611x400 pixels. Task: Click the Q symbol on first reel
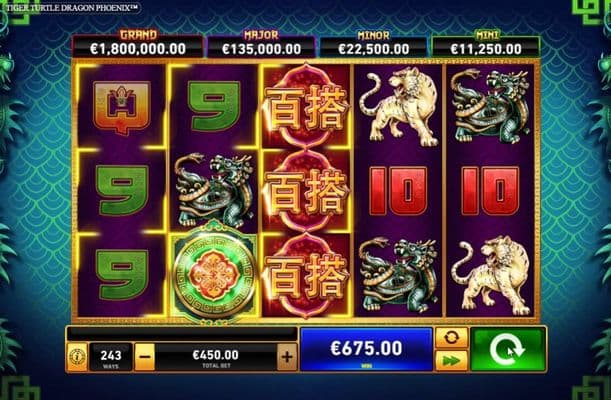tap(122, 107)
